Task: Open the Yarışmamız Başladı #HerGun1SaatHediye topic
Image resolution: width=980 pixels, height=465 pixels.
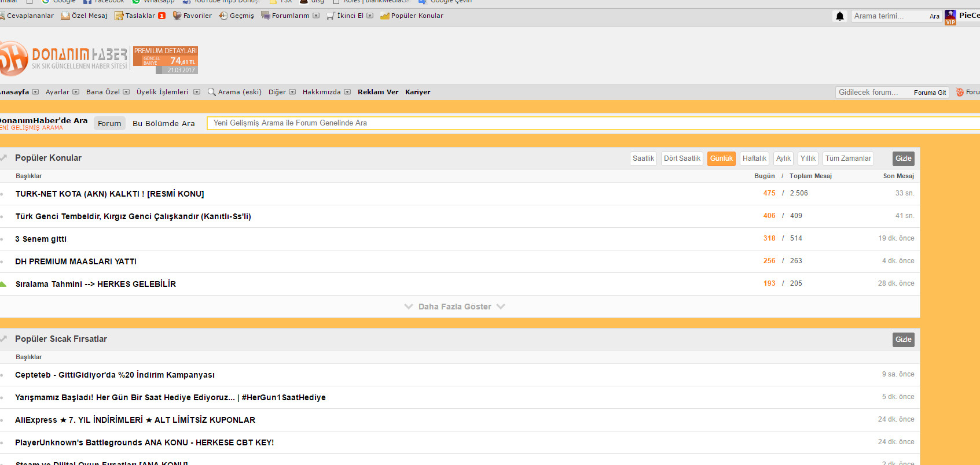Action: pyautogui.click(x=170, y=397)
